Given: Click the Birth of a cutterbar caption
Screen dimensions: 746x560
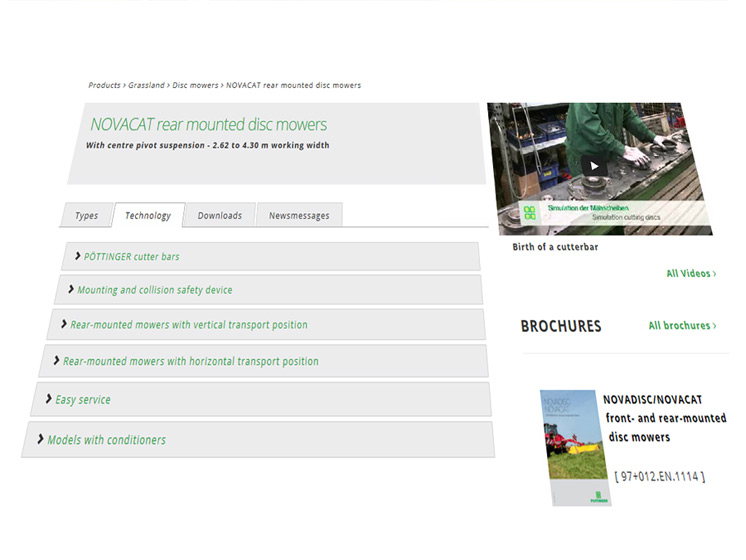Looking at the screenshot, I should [x=555, y=247].
